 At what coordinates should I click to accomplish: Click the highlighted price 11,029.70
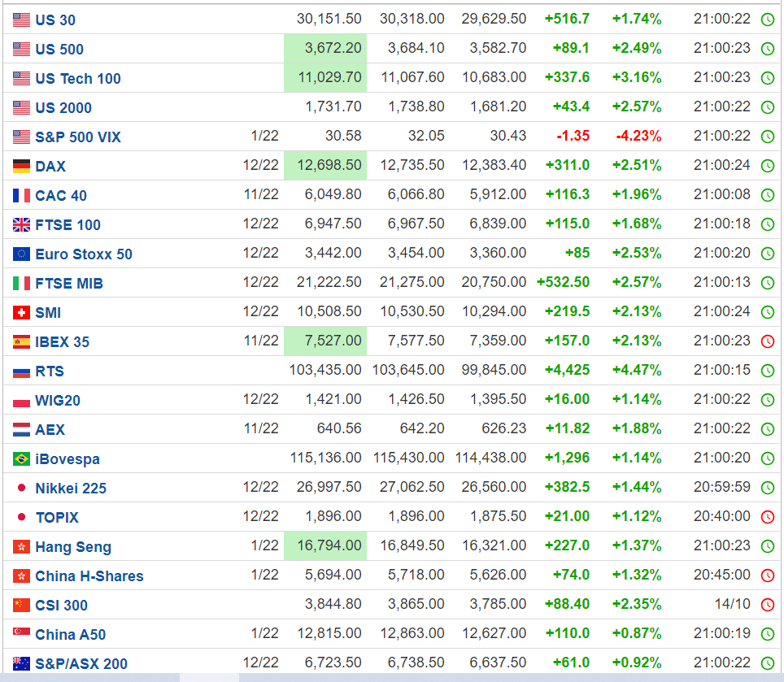tap(325, 77)
